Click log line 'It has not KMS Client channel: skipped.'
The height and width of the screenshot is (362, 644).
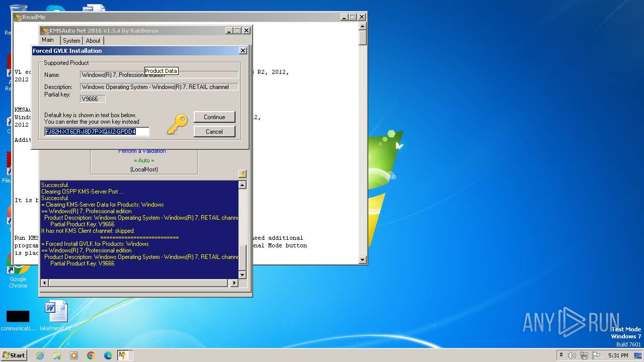[88, 231]
